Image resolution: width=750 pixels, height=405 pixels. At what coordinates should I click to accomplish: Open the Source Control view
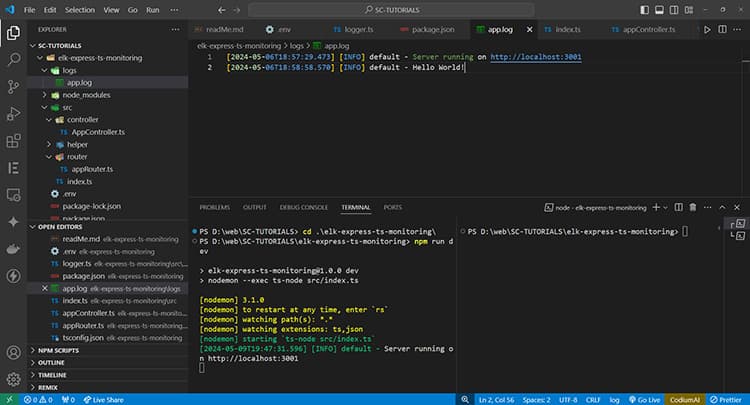[x=14, y=86]
